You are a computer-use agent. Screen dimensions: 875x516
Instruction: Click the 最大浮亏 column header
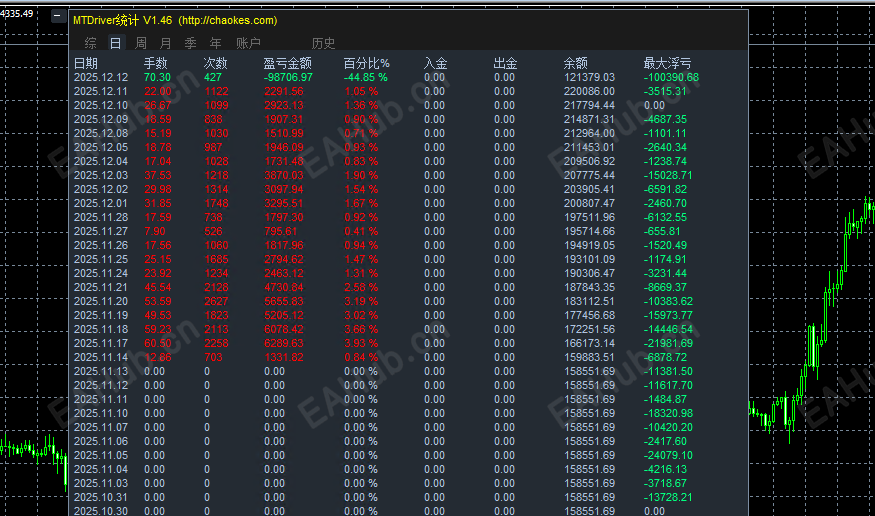pos(667,63)
